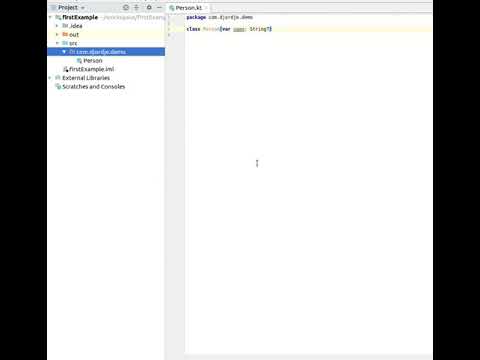The height and width of the screenshot is (360, 480).
Task: Select the out folder
Action: click(74, 35)
